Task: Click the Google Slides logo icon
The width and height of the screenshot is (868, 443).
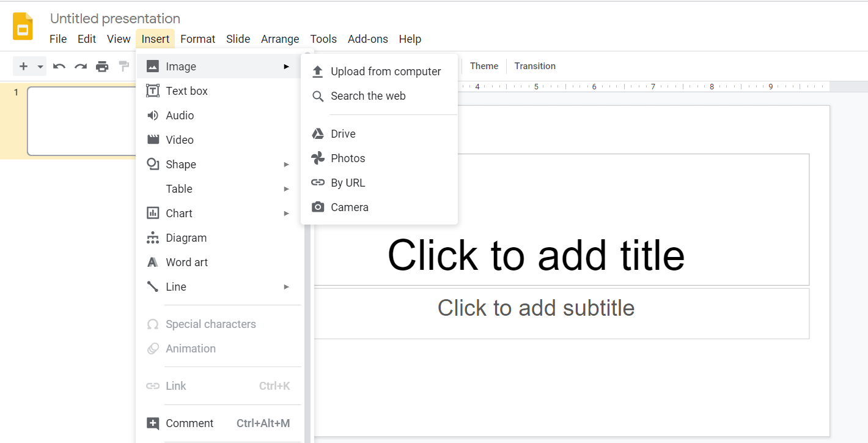Action: [23, 26]
